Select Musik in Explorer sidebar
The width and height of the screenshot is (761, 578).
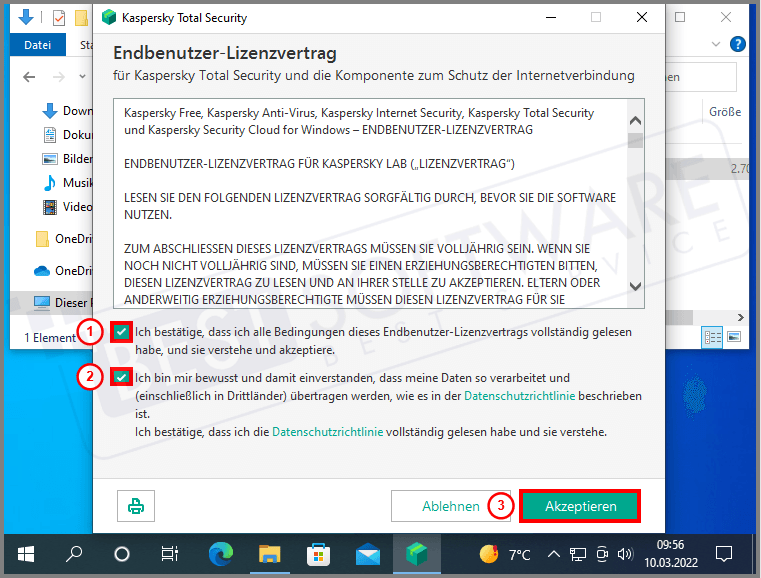click(67, 182)
